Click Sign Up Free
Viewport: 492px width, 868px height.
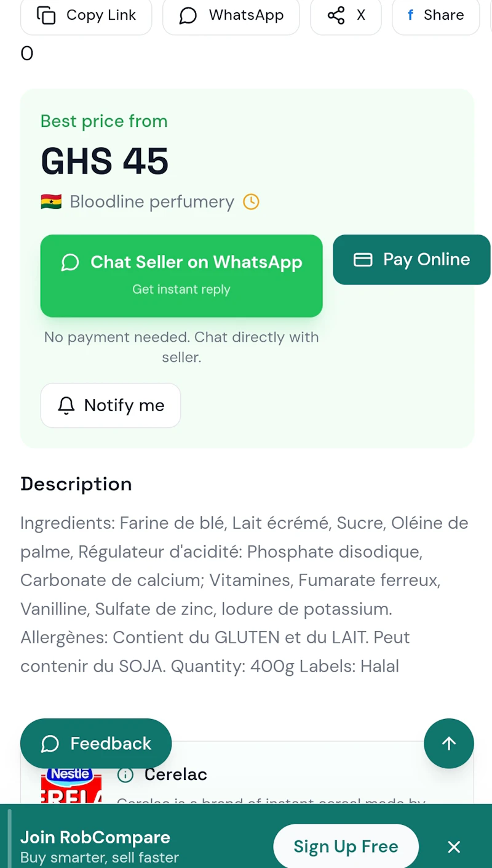[346, 846]
